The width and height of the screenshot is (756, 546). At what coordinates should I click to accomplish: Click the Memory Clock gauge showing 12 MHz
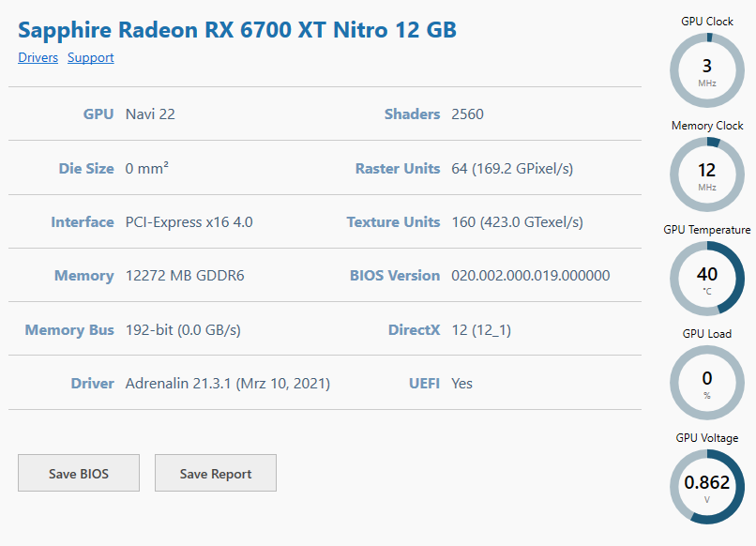point(707,174)
